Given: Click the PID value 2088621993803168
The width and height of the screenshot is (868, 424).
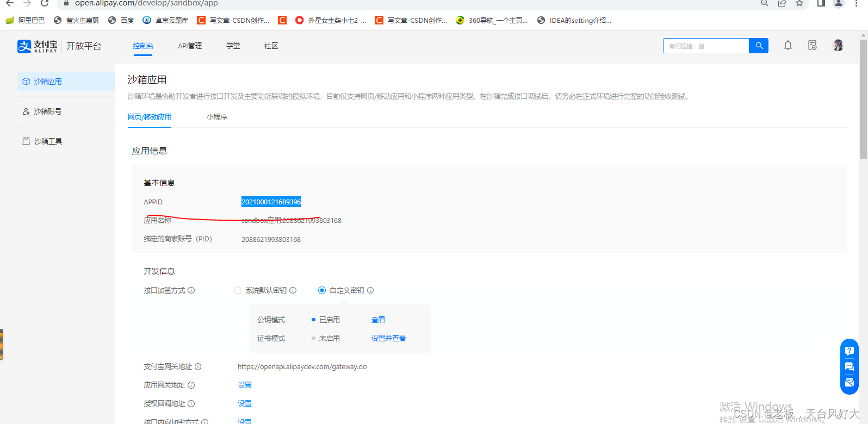Looking at the screenshot, I should coord(271,239).
